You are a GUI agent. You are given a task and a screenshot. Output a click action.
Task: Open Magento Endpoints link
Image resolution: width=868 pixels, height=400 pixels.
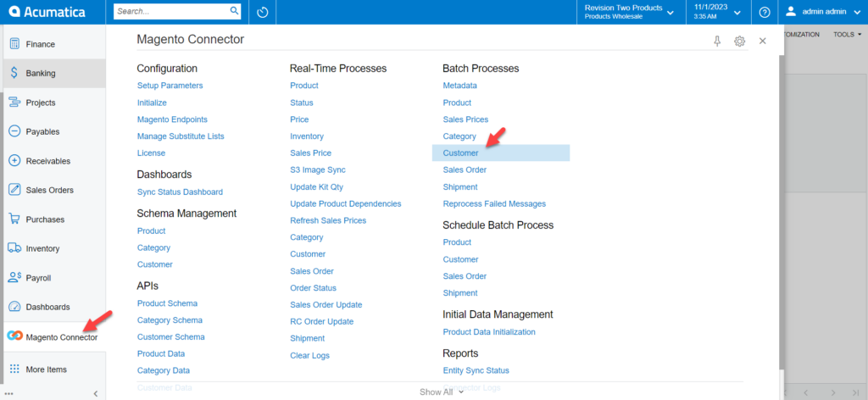[x=172, y=119]
